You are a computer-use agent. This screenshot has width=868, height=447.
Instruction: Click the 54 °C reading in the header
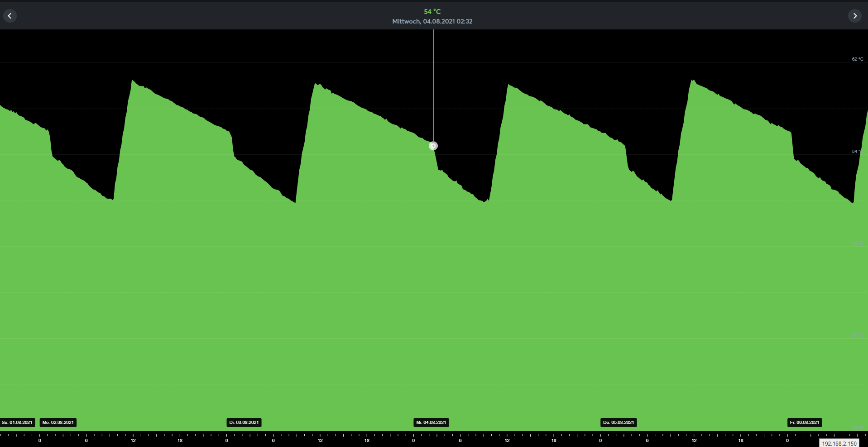pos(432,12)
